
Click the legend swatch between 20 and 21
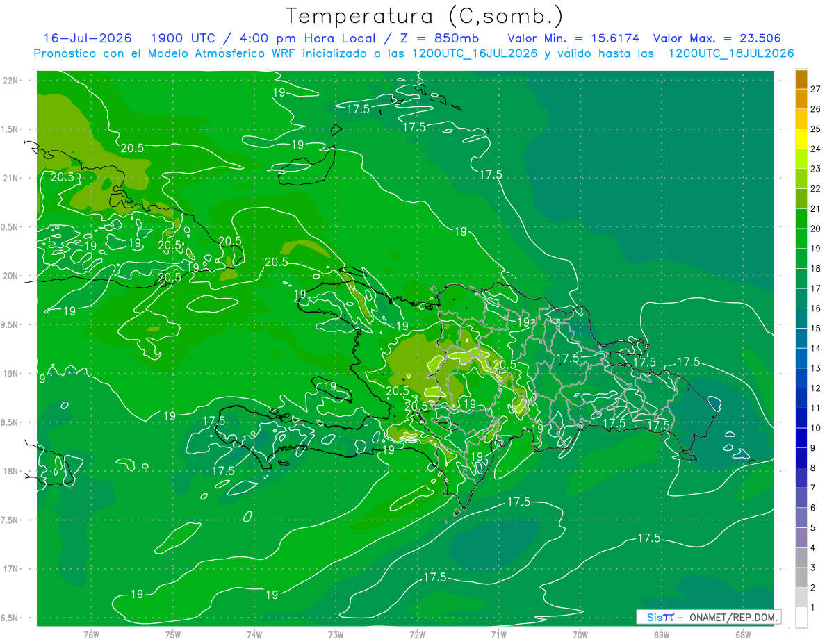click(x=801, y=219)
